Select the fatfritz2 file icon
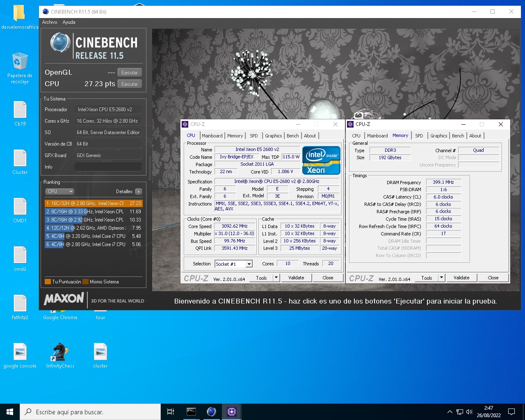525x420 pixels. point(20,307)
